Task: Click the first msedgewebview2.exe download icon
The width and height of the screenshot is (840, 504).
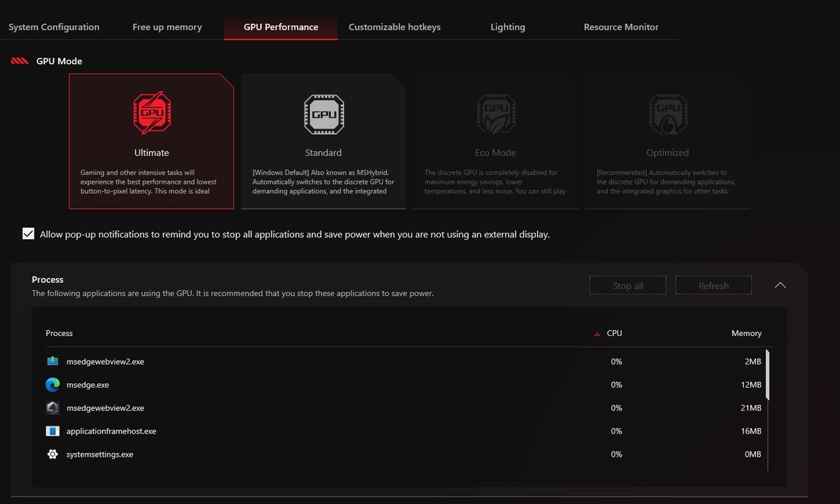Action: click(52, 361)
